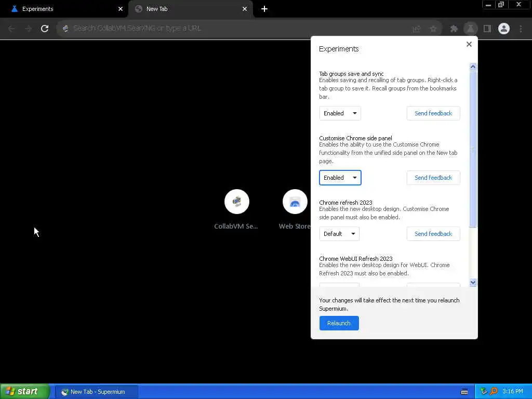Send feedback for Tab groups save and sync

pos(433,113)
